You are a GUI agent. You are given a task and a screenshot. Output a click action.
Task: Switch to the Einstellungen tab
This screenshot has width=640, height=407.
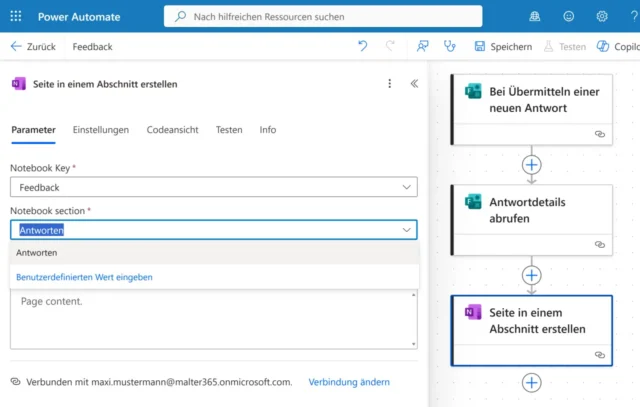(x=101, y=130)
